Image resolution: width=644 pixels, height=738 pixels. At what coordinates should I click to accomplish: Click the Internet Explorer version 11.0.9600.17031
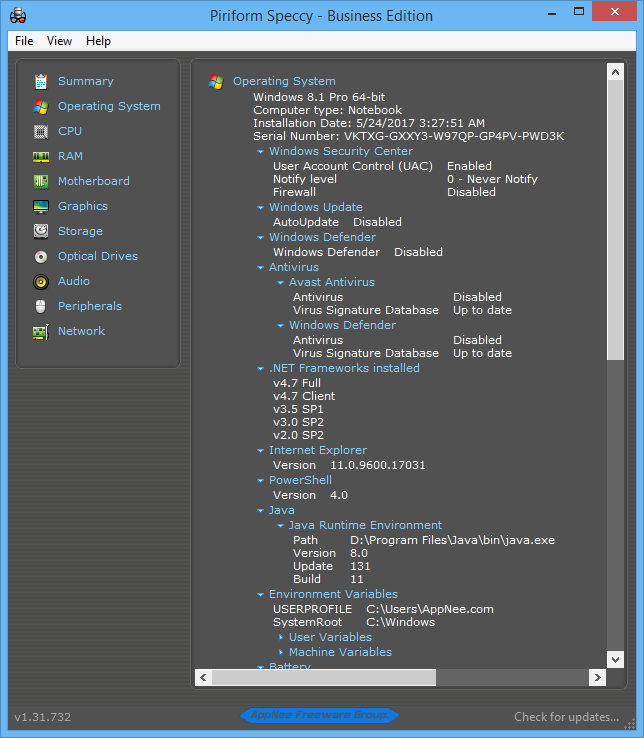coord(378,465)
